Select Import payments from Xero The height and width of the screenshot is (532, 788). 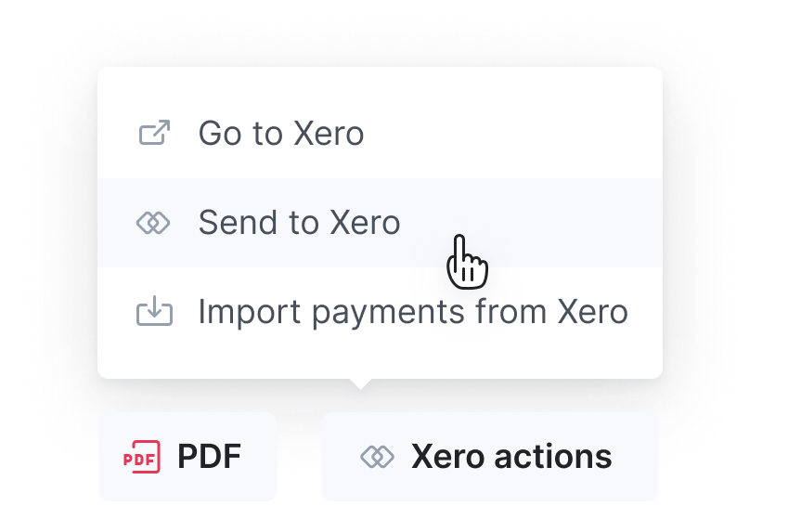coord(380,312)
